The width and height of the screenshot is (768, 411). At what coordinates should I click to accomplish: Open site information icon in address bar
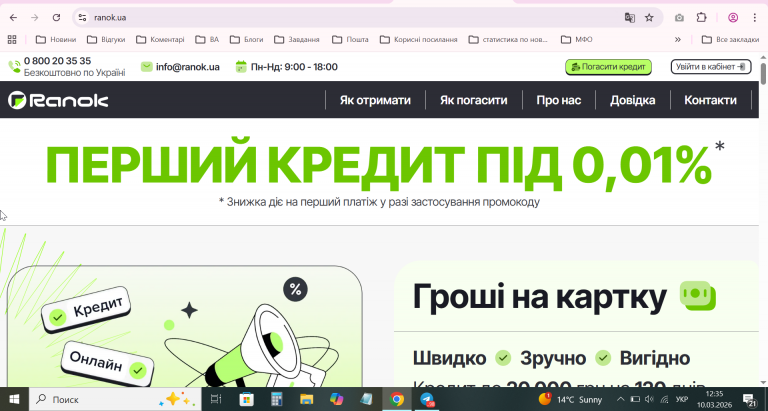pos(82,18)
